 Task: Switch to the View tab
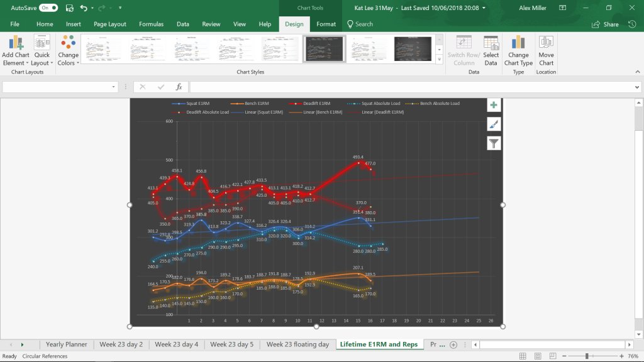(240, 25)
